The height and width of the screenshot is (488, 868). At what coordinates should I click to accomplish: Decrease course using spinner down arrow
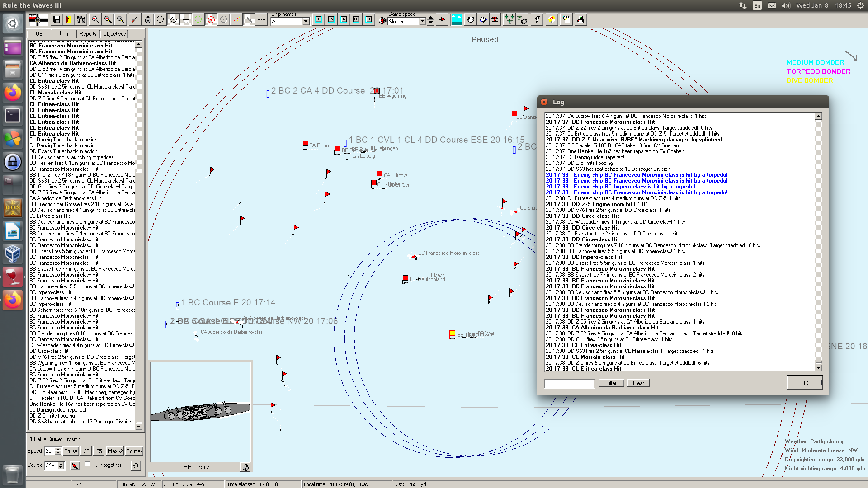tap(61, 467)
